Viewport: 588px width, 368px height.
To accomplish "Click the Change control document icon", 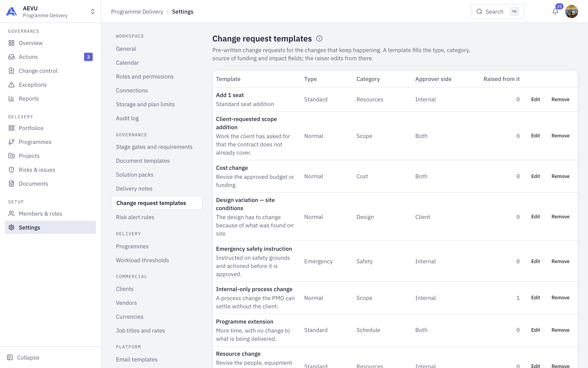I will [11, 71].
